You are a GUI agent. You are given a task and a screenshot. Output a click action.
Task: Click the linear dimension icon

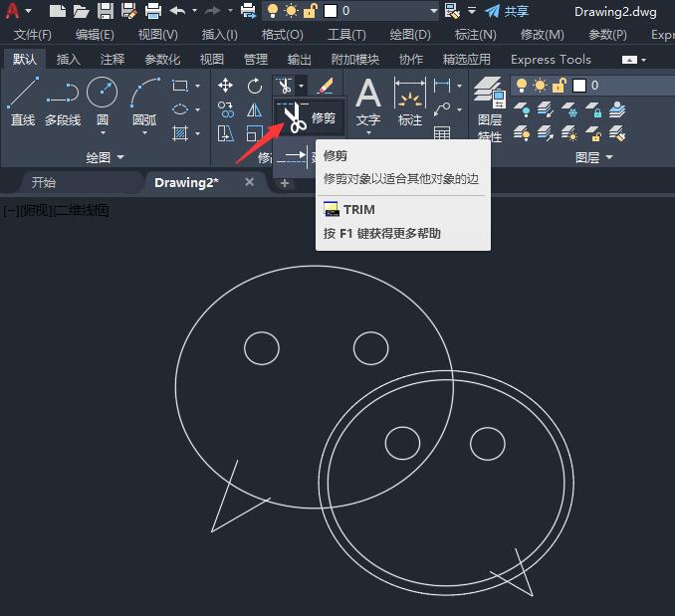click(x=442, y=86)
